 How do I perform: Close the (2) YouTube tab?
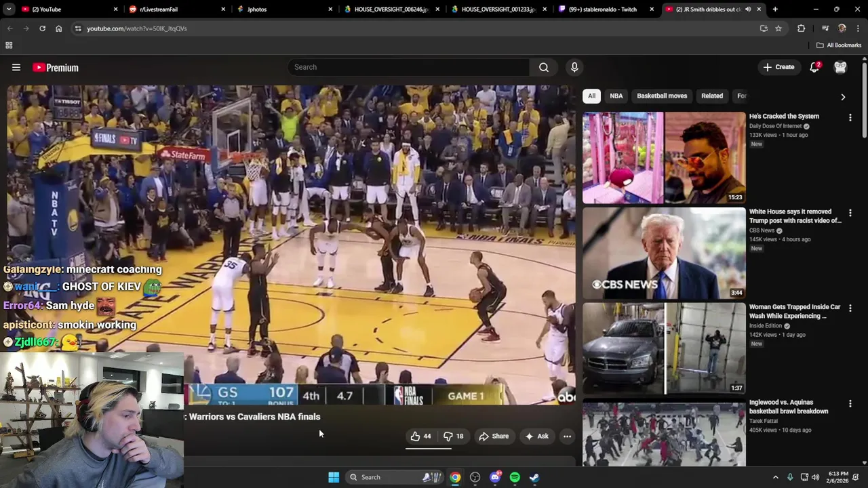pyautogui.click(x=115, y=9)
